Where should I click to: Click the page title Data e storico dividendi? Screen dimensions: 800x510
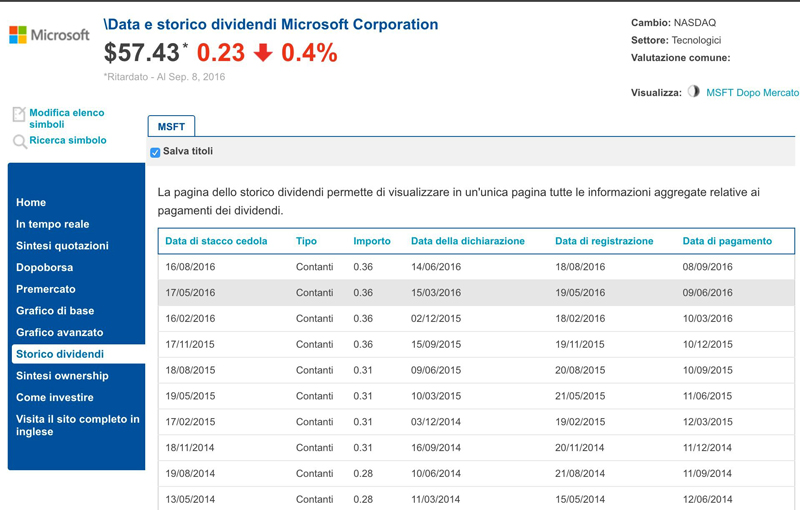point(271,24)
